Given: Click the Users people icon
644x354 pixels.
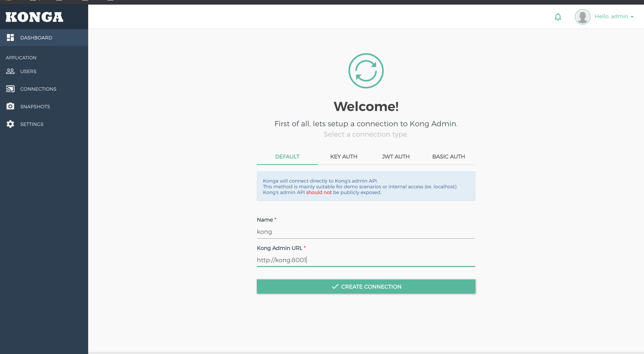Looking at the screenshot, I should (10, 71).
